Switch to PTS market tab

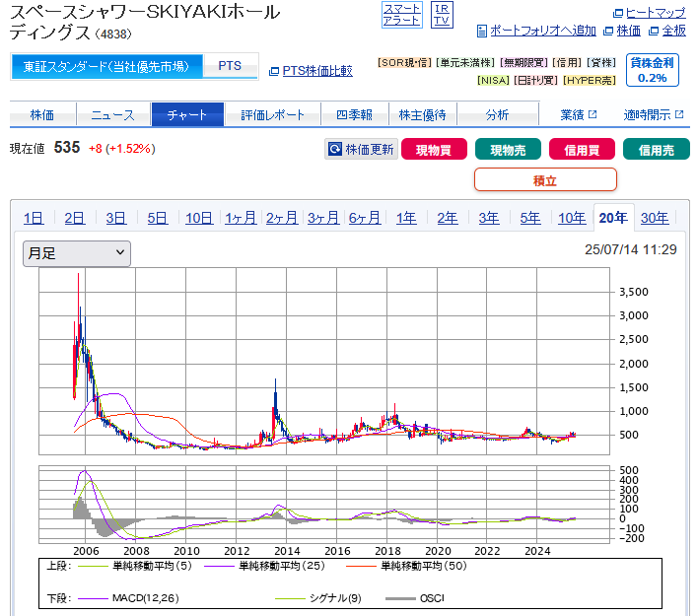tap(230, 66)
